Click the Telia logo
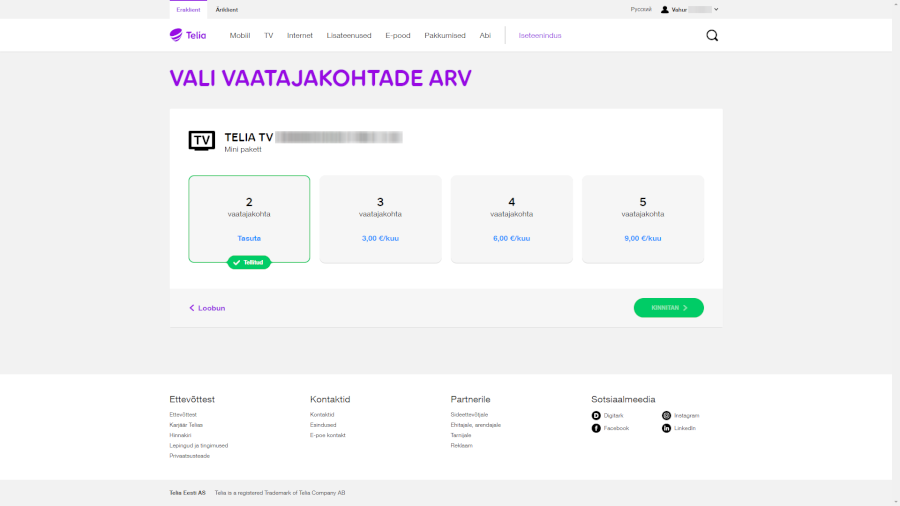Viewport: 900px width, 506px height. [188, 35]
